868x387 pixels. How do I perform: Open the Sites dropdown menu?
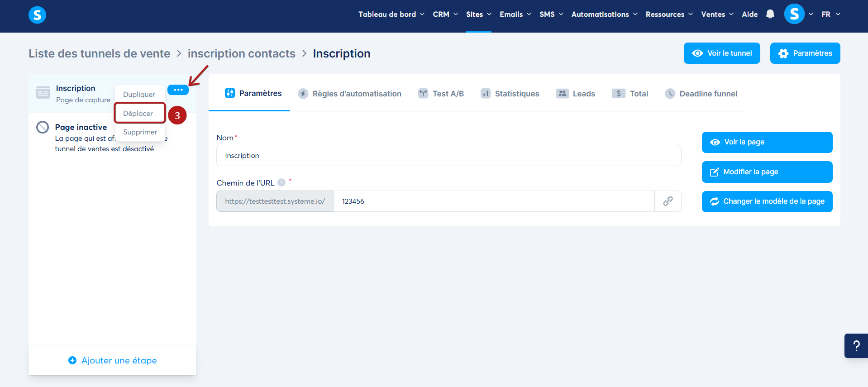pos(479,14)
